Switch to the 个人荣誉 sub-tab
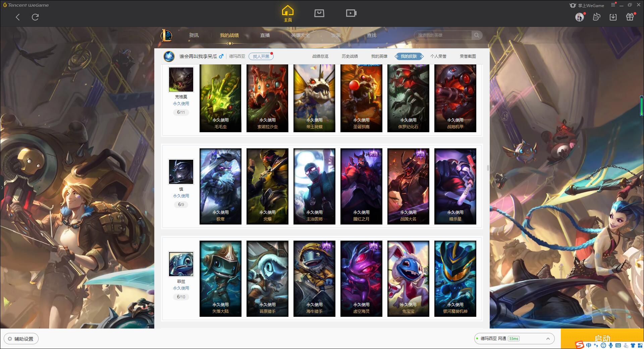Image resolution: width=644 pixels, height=349 pixels. point(438,56)
